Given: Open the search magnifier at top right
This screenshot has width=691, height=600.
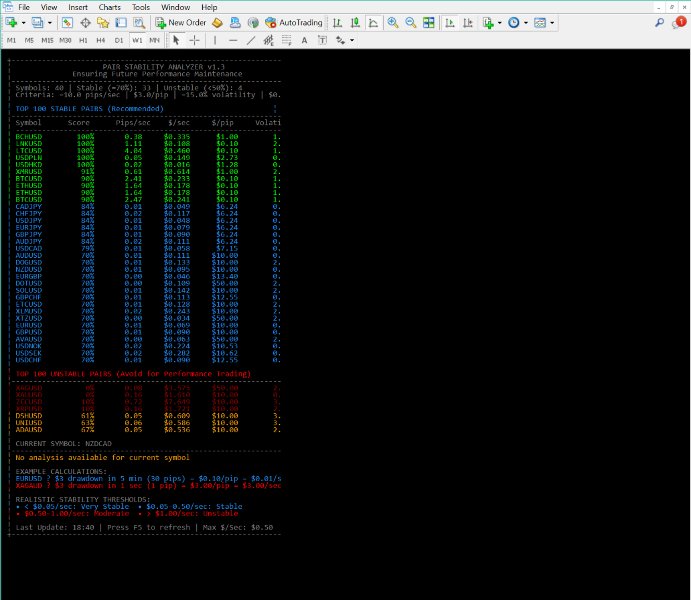Looking at the screenshot, I should click(659, 22).
